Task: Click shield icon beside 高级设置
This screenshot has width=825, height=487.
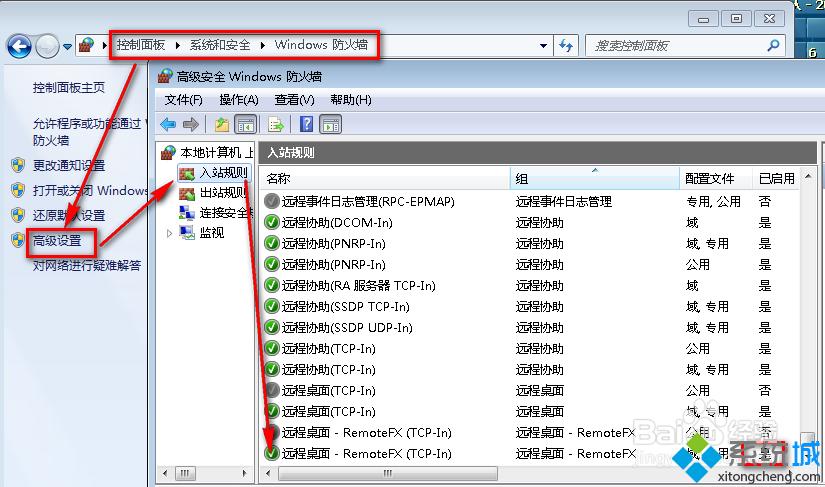Action: click(x=18, y=240)
